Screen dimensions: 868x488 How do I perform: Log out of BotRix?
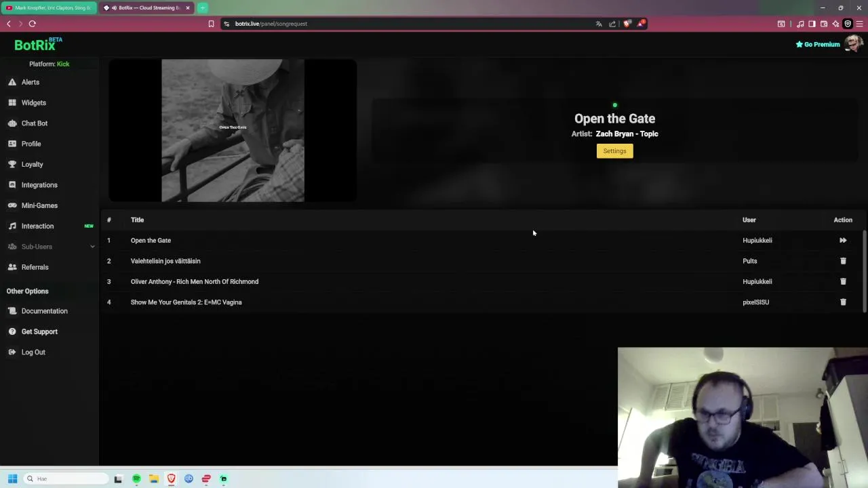pos(33,352)
